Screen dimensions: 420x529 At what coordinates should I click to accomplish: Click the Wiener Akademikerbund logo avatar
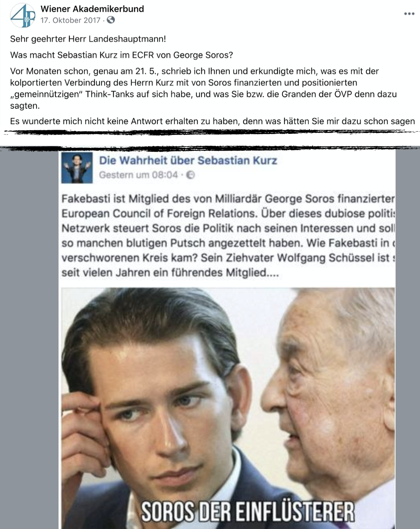point(23,16)
